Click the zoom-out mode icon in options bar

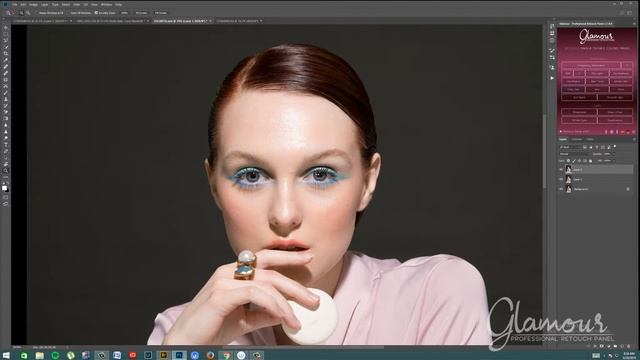28,13
